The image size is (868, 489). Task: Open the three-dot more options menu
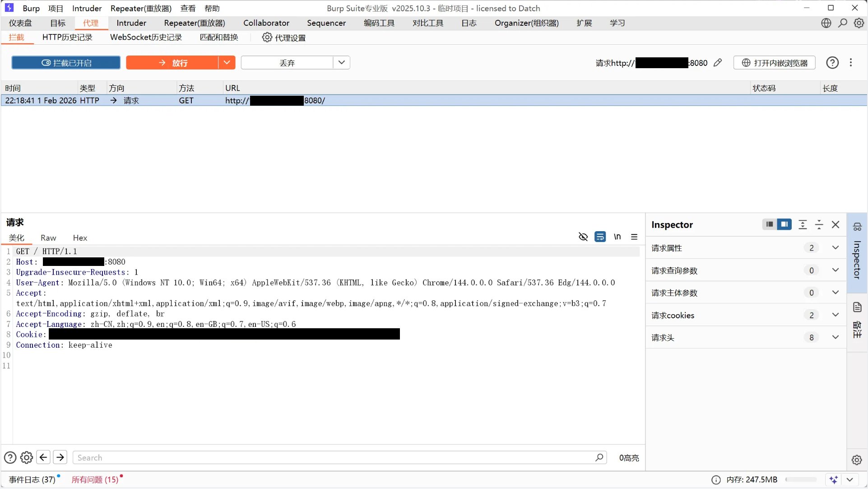tap(851, 63)
